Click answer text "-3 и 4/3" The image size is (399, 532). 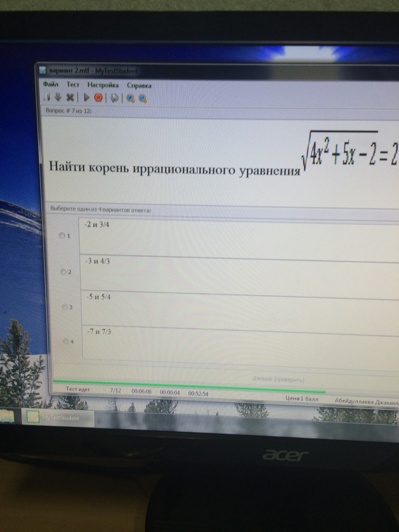[x=98, y=261]
